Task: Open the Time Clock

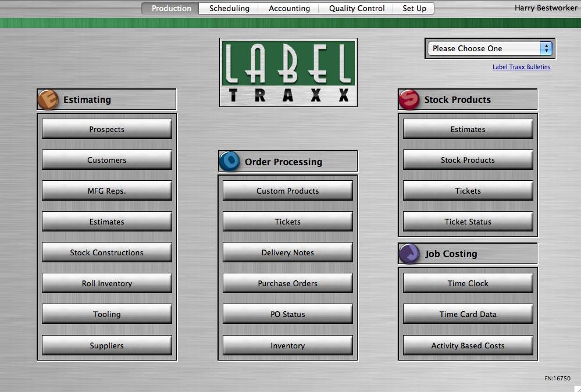Action: (x=468, y=283)
